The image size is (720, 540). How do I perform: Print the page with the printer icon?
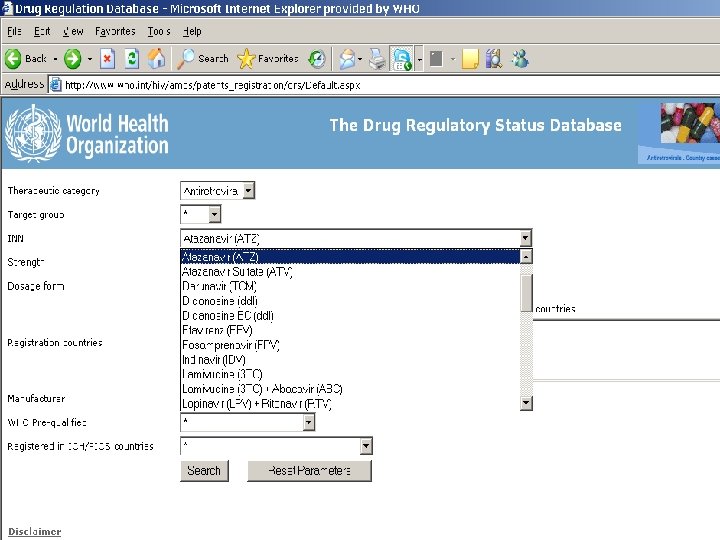pos(378,59)
